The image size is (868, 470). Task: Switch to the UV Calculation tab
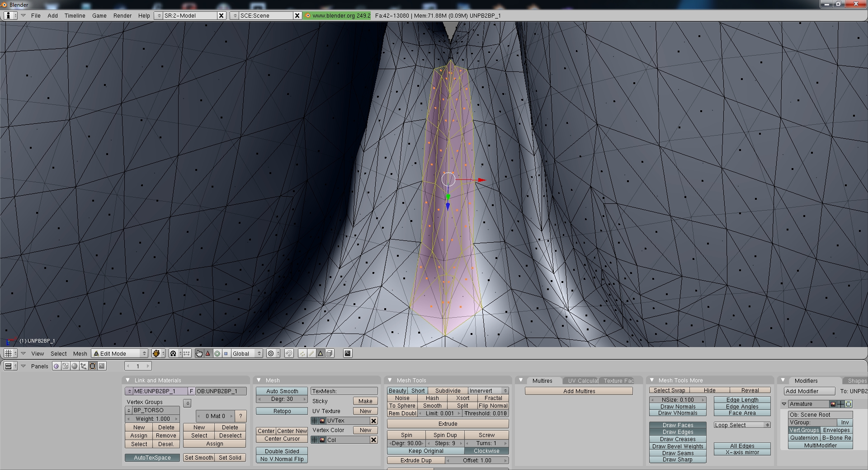(582, 381)
